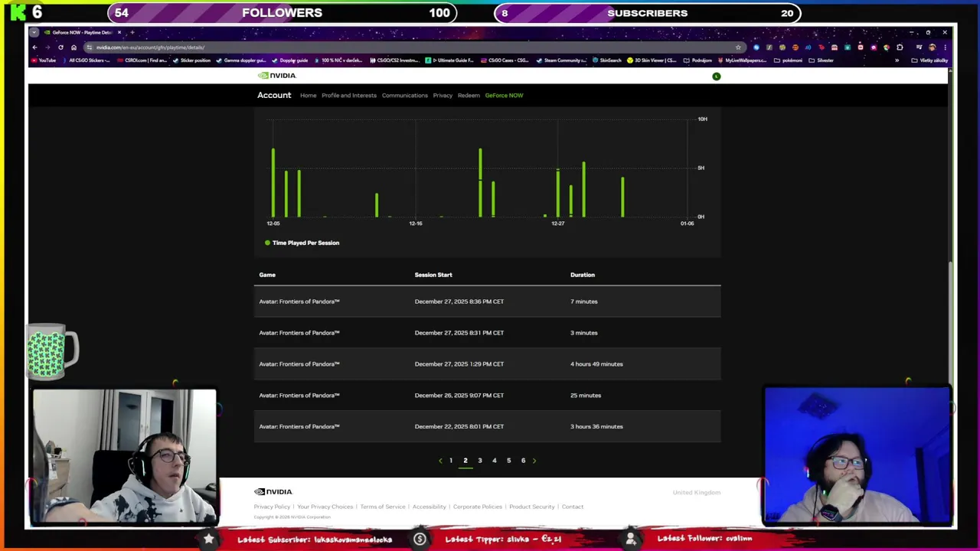Open the Privacy Policy footer link

coord(272,507)
